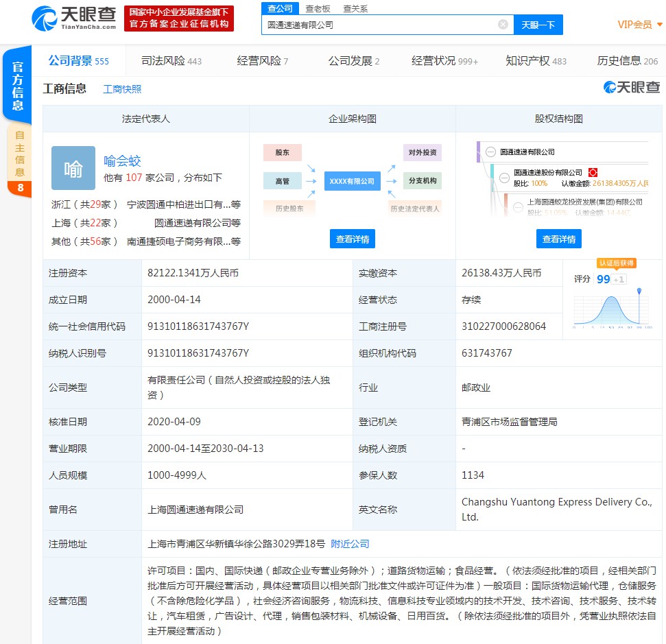Click the credit code 91310118631743767Y in 统一社会信用代码 row

point(198,326)
